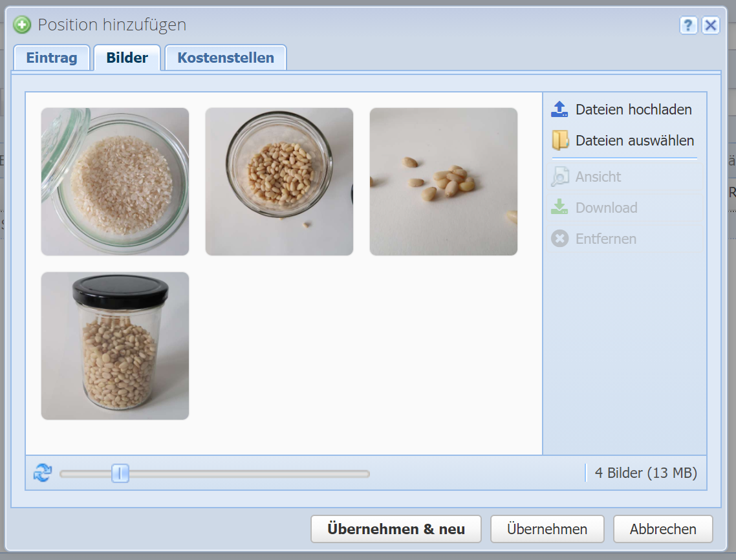Click the Entfernen remove icon

[x=559, y=239]
